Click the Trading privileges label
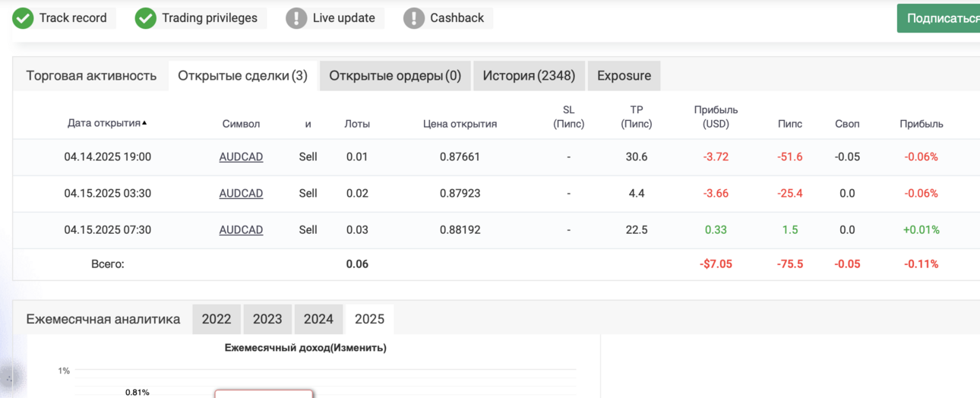The image size is (980, 398). 210,18
